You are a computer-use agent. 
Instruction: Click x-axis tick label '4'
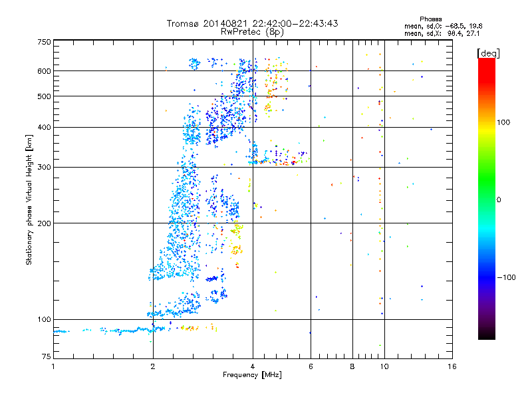point(253,366)
